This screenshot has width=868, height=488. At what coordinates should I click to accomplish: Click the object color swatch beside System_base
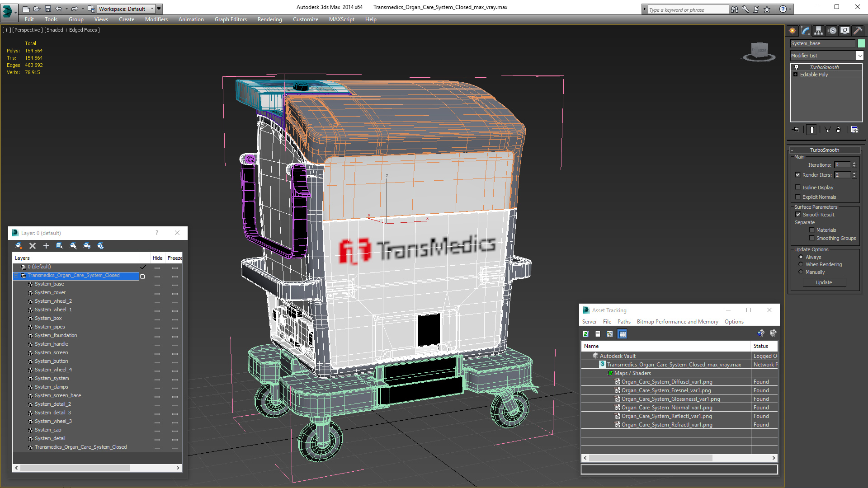pos(861,43)
